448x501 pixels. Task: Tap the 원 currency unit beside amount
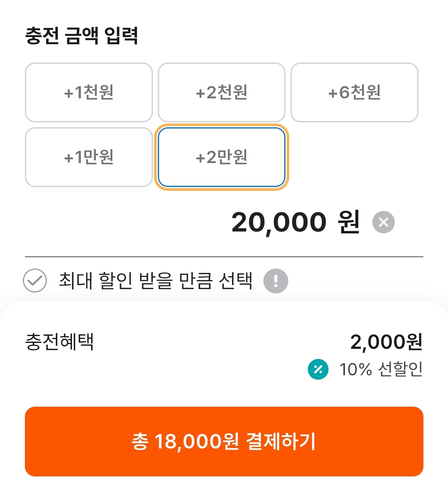point(349,222)
